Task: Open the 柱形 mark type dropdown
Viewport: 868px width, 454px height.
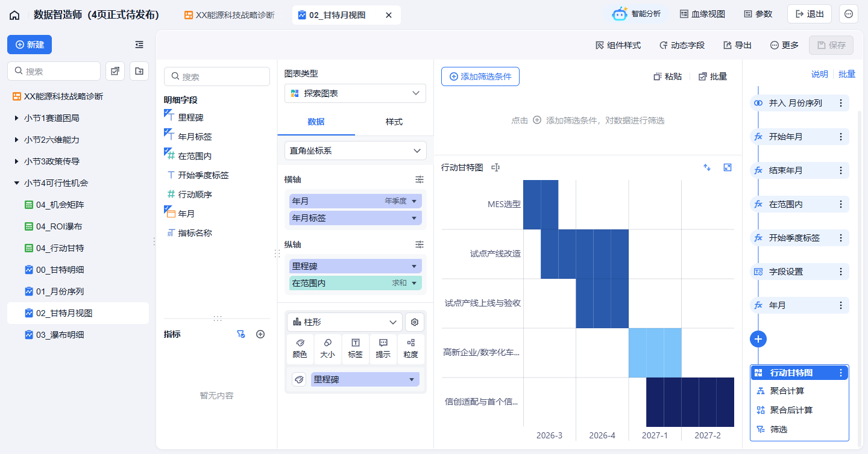Action: pos(345,322)
